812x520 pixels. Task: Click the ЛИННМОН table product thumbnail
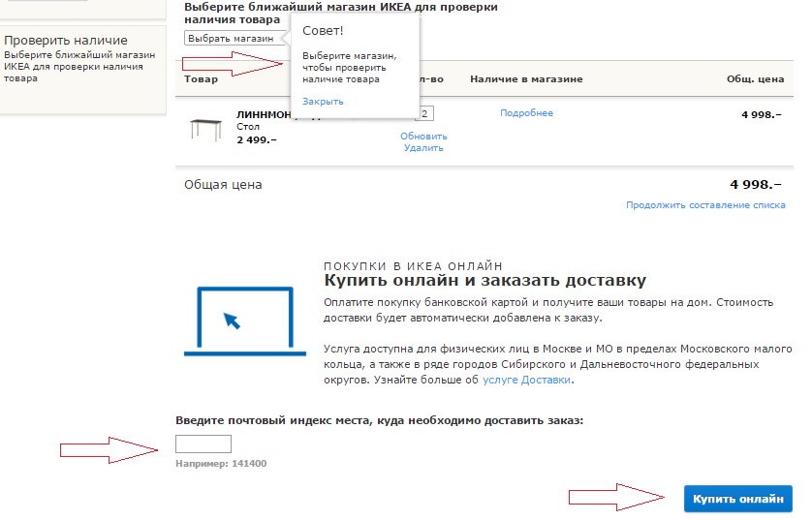205,130
